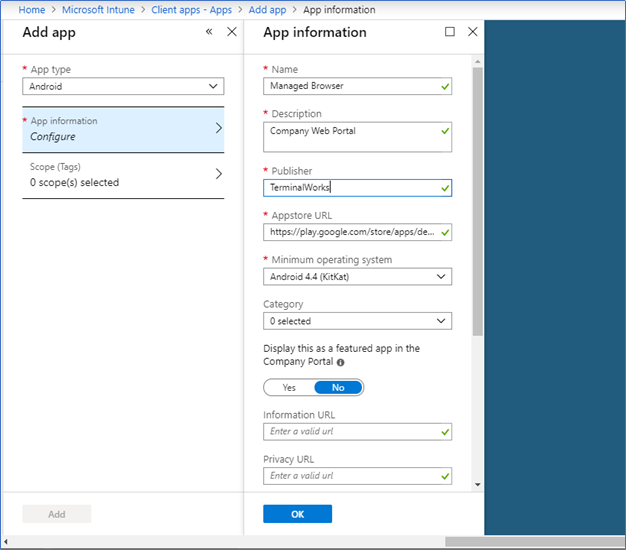
Task: Collapse the Add app blade with double chevron
Action: point(209,32)
